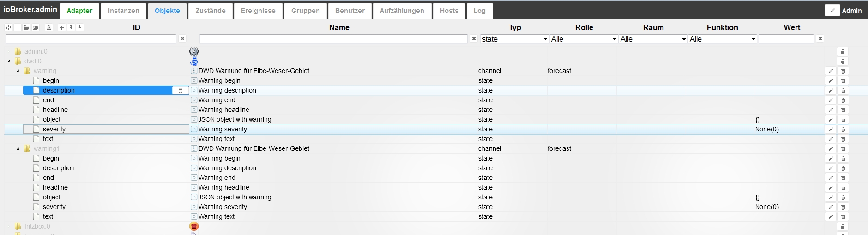Open the Typ filter dropdown showing state
Image resolution: width=868 pixels, height=235 pixels.
click(514, 39)
